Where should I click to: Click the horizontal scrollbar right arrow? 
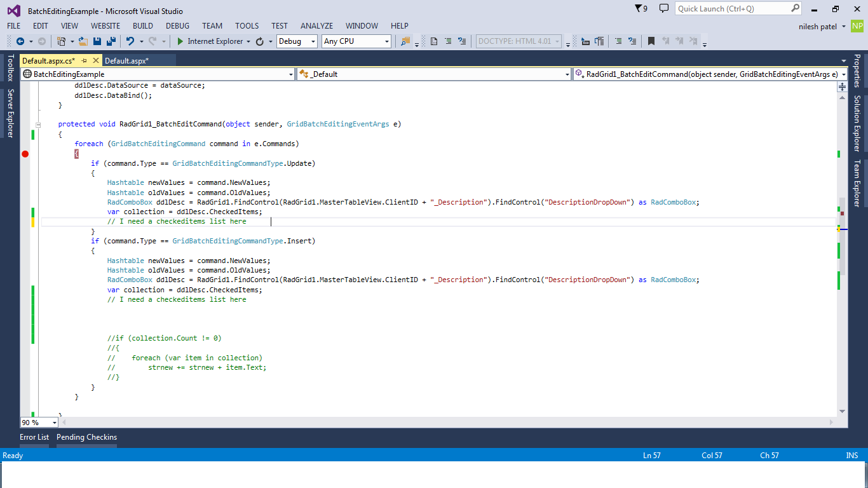[x=832, y=423]
